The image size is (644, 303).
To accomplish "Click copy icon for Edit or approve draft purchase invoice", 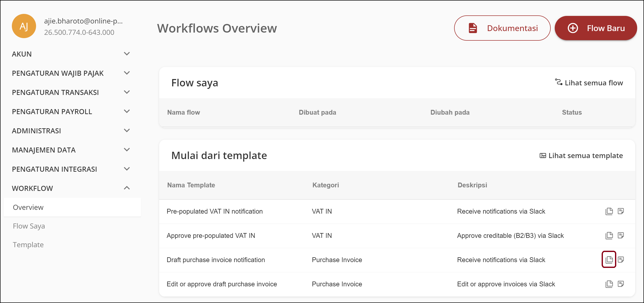I will (x=609, y=284).
